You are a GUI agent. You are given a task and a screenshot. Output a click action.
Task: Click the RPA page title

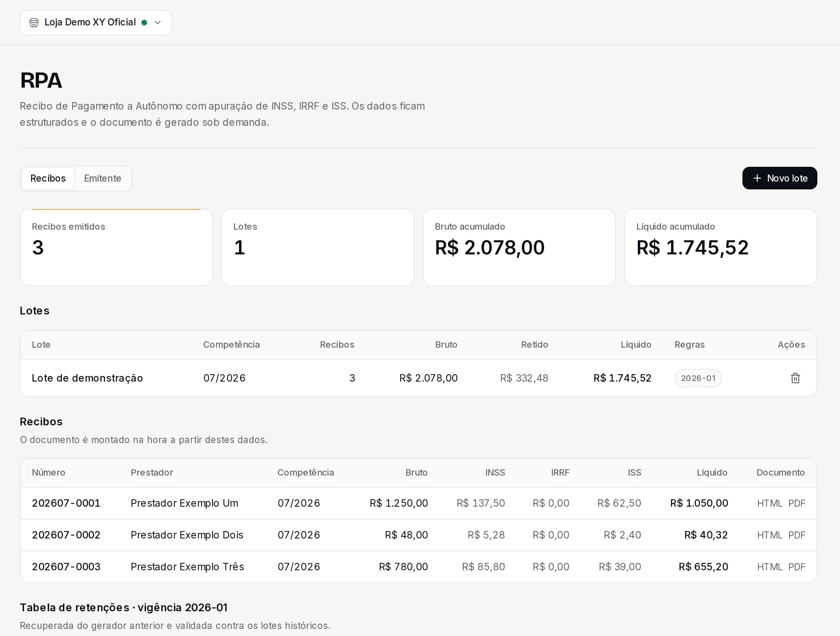coord(41,81)
